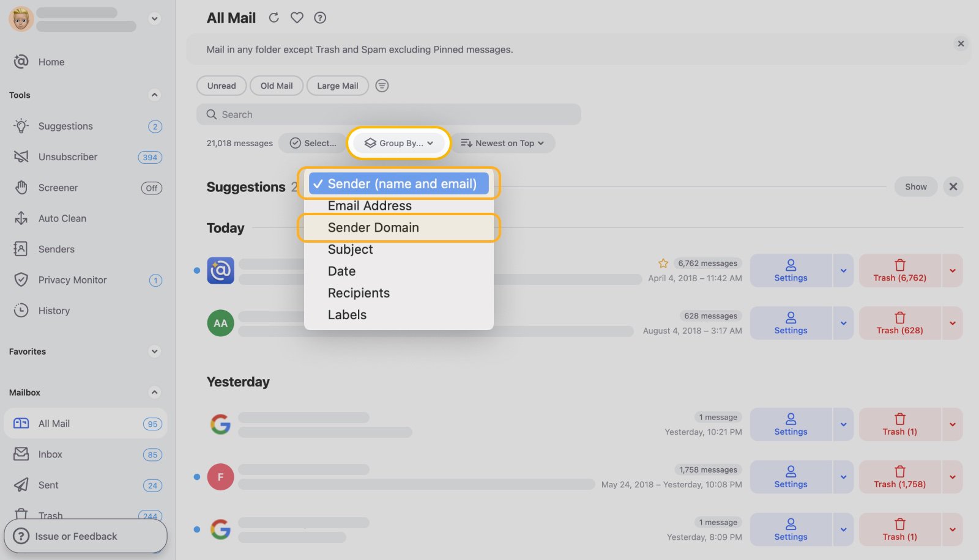Select the Suggestions lightbulb icon
Viewport: 979px width, 560px height.
(21, 126)
